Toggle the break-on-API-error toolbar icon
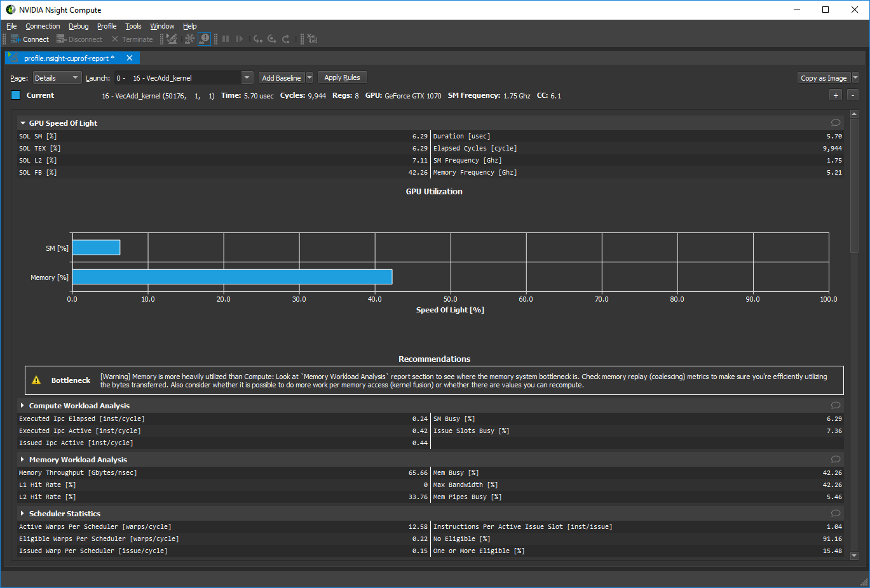The image size is (870, 588). point(204,39)
